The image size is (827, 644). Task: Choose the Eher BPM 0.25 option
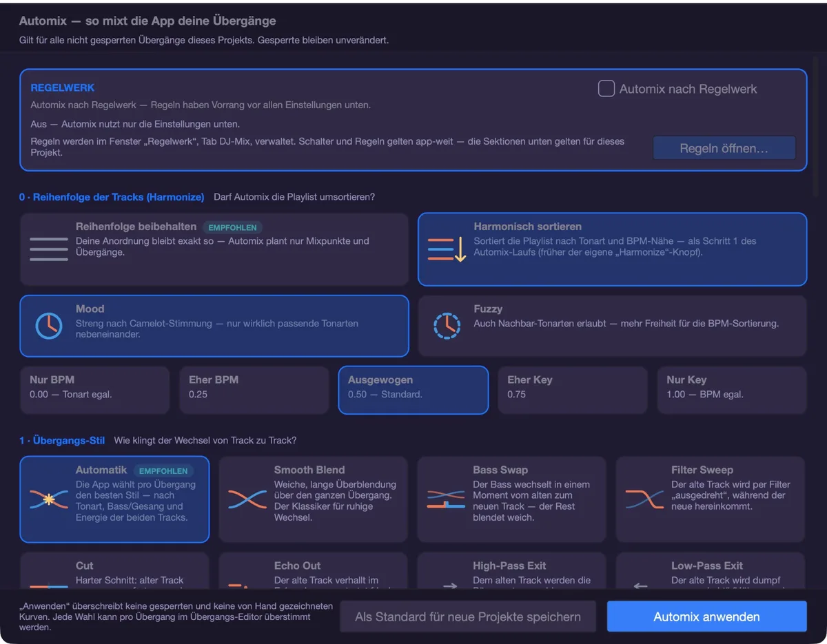(x=254, y=390)
